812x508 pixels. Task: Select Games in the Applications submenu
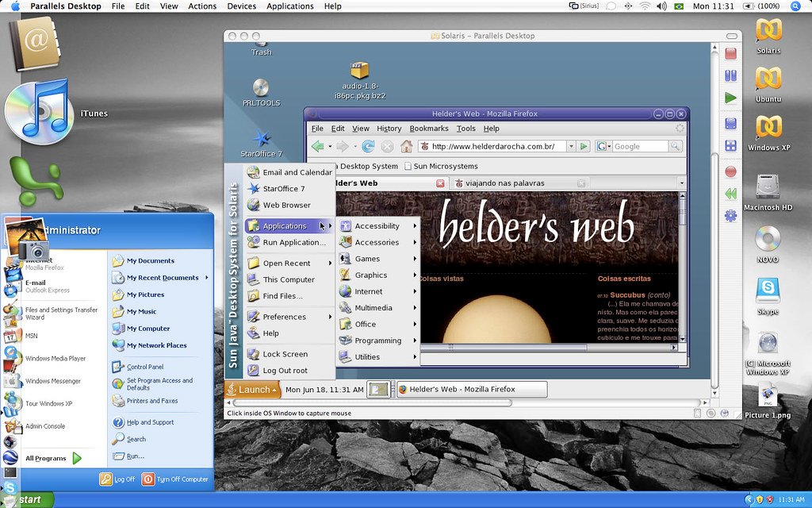378,259
